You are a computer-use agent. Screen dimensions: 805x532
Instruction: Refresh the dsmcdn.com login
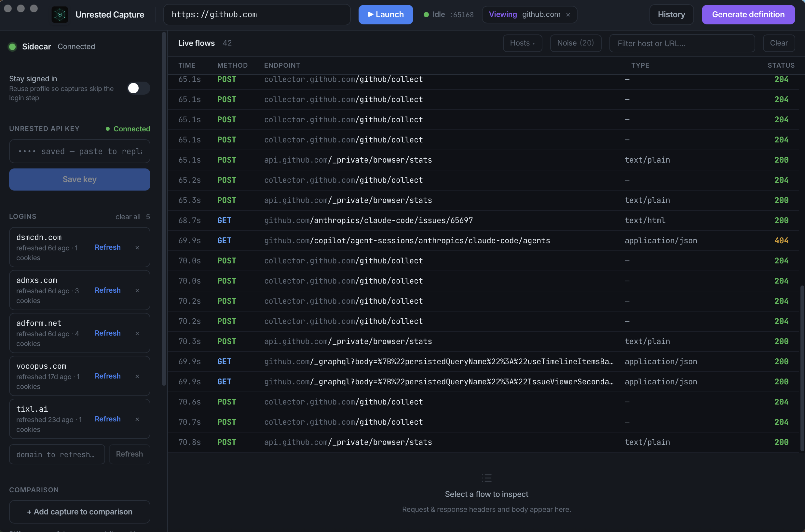click(x=108, y=247)
